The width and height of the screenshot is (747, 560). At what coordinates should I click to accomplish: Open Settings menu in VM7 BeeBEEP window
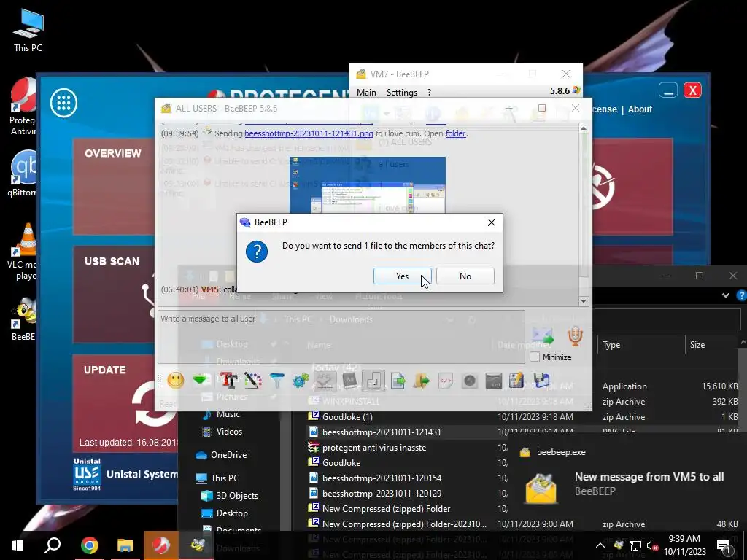(402, 92)
